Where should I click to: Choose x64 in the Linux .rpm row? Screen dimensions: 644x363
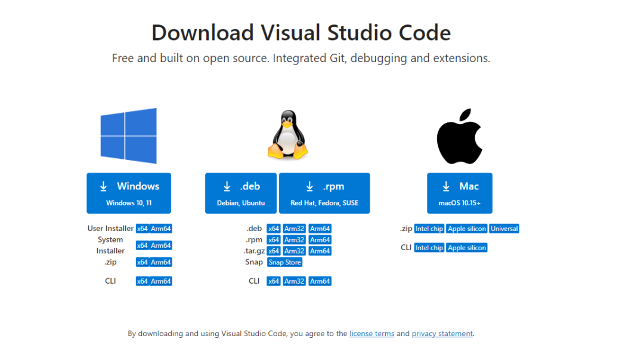pos(274,239)
